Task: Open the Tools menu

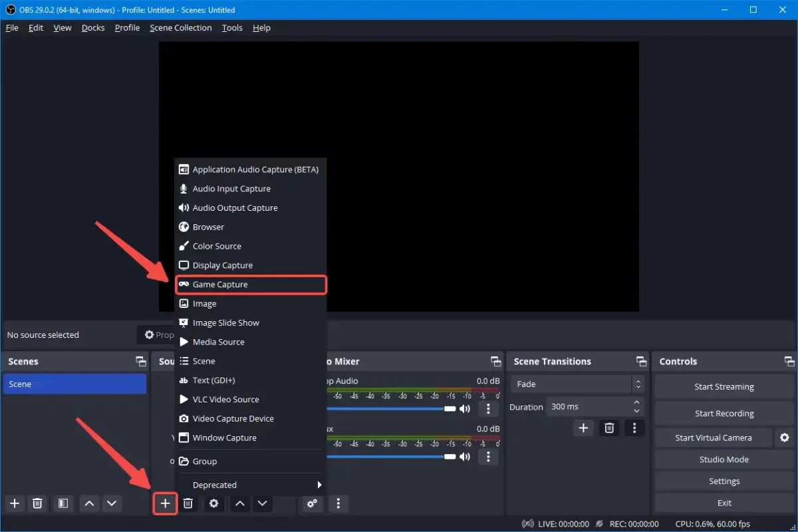Action: 231,27
